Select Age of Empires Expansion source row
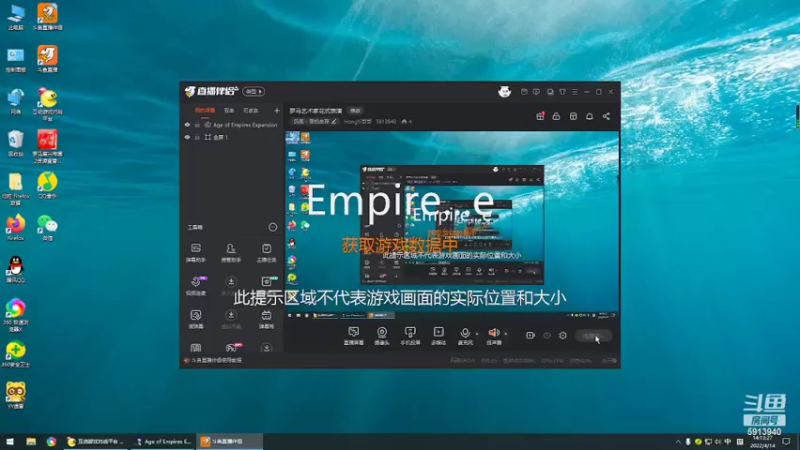 pyautogui.click(x=232, y=124)
